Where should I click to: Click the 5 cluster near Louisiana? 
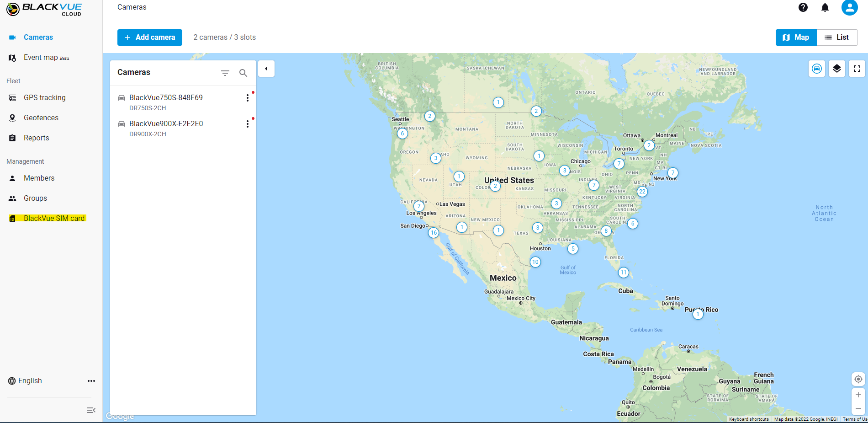573,249
